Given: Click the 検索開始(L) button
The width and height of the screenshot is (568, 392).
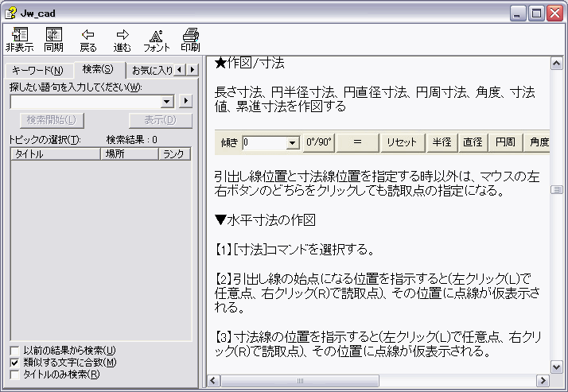Looking at the screenshot, I should (52, 120).
